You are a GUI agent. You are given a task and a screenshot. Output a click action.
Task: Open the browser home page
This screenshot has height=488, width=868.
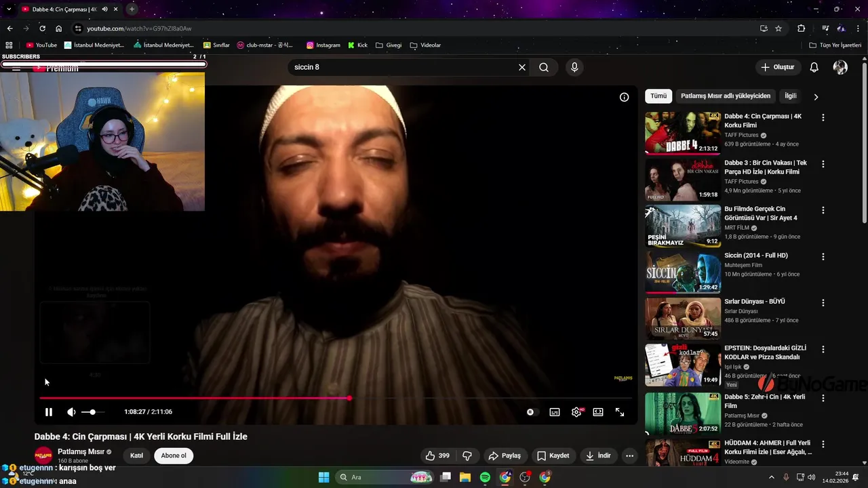[59, 28]
